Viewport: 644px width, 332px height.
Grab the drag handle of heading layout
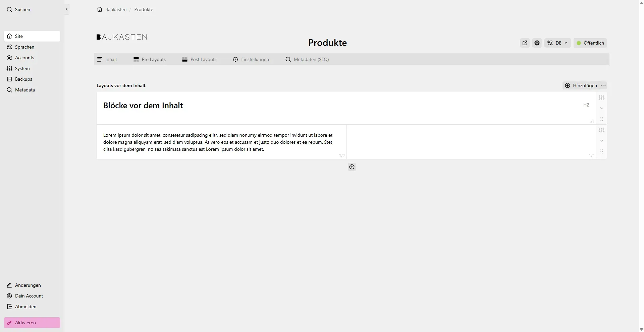click(602, 119)
